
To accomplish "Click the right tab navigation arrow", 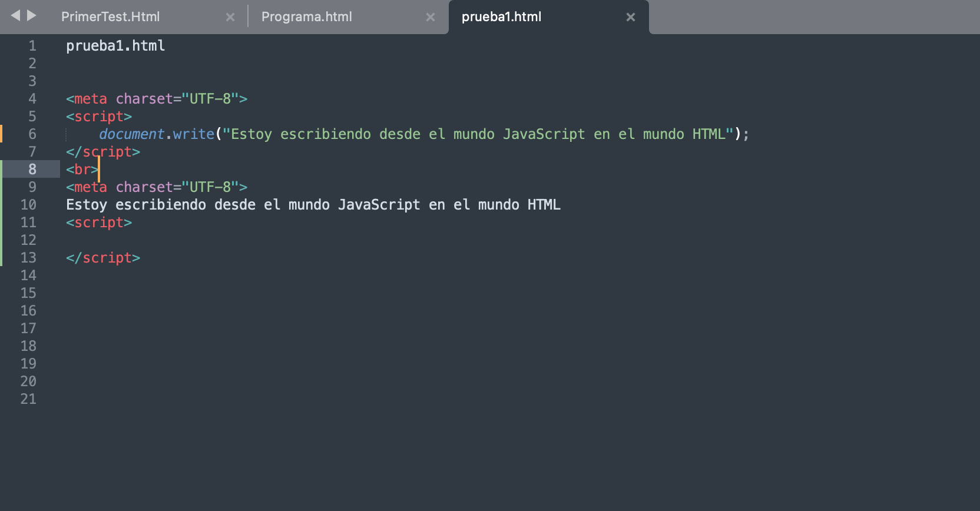I will coord(32,15).
